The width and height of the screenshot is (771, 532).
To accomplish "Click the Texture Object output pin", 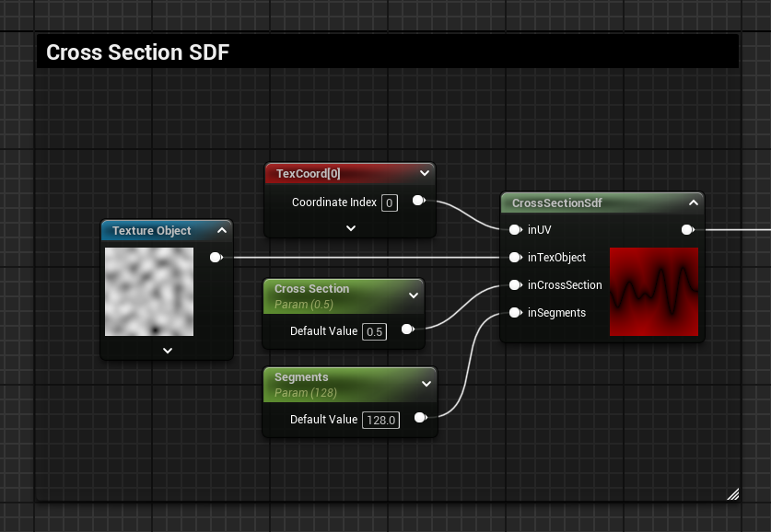I will [x=216, y=258].
